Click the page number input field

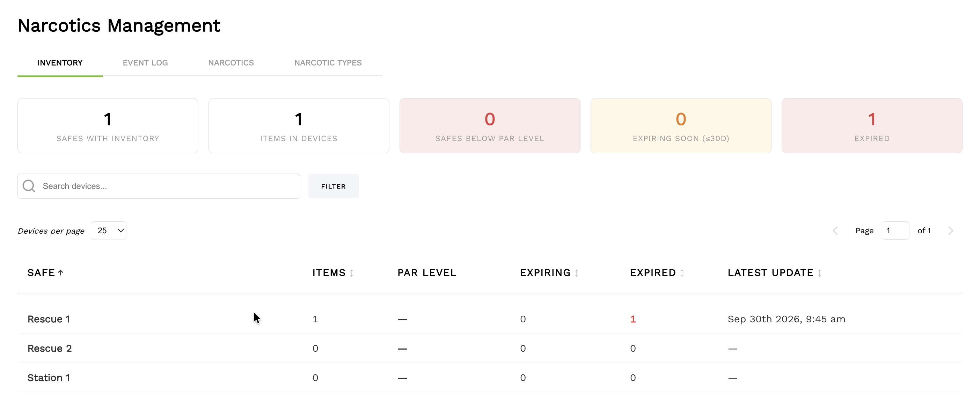point(895,230)
